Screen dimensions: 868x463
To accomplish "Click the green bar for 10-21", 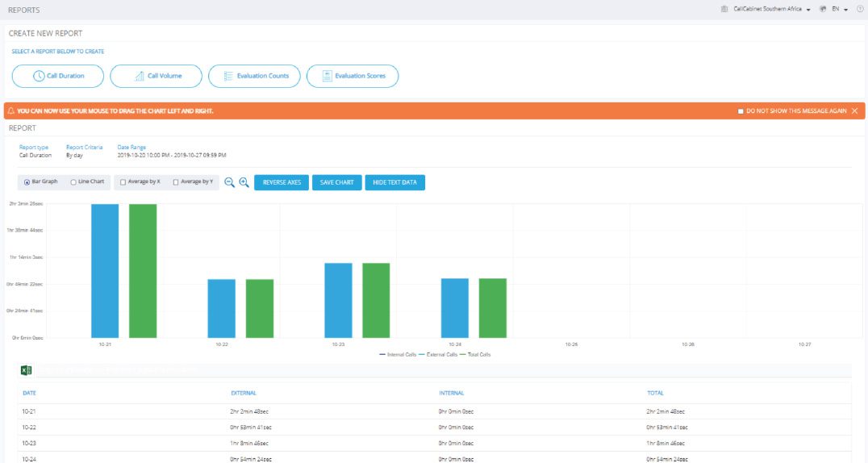I will tap(143, 271).
